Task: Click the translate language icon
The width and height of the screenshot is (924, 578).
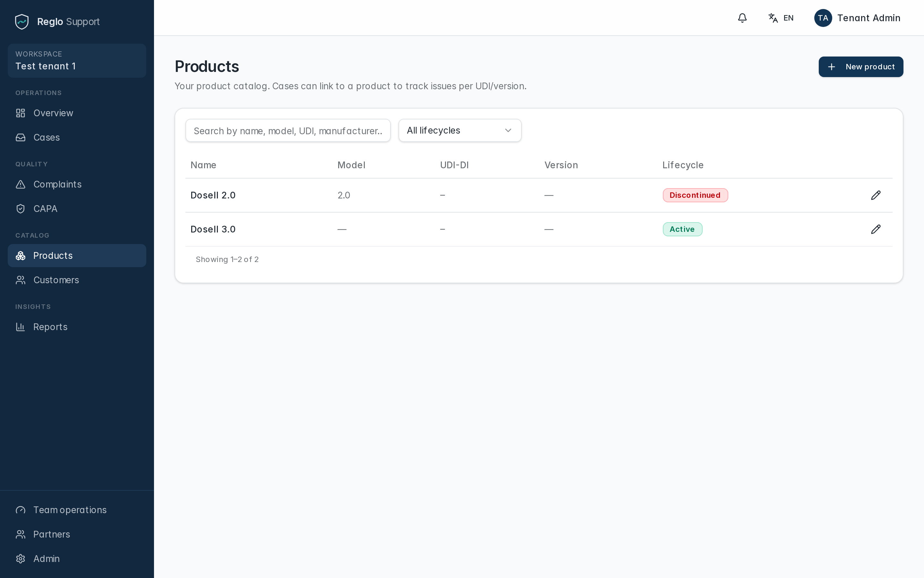Action: pos(773,18)
